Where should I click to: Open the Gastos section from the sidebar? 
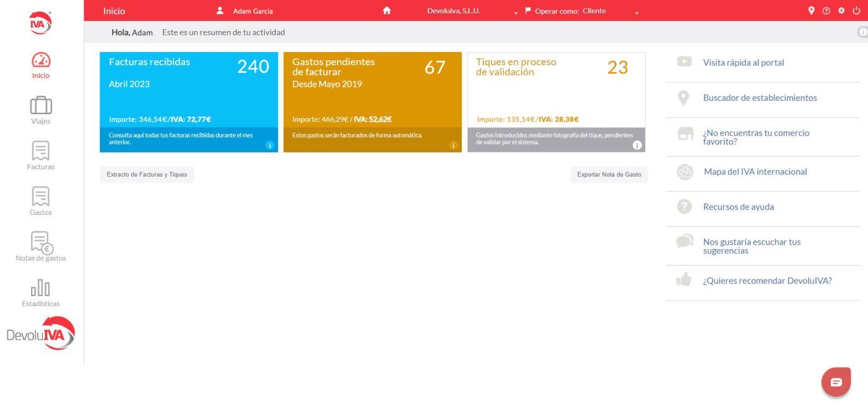pyautogui.click(x=41, y=200)
